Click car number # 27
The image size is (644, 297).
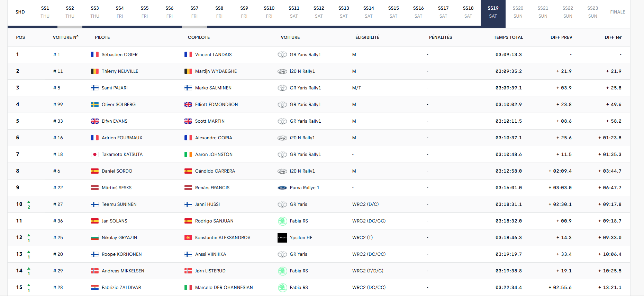click(x=58, y=204)
